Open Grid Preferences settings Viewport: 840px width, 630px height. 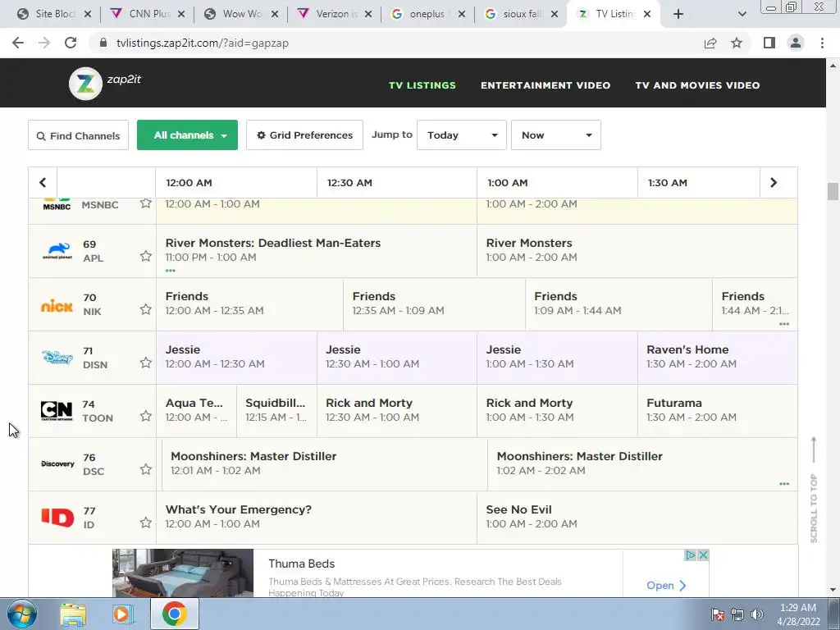point(304,135)
